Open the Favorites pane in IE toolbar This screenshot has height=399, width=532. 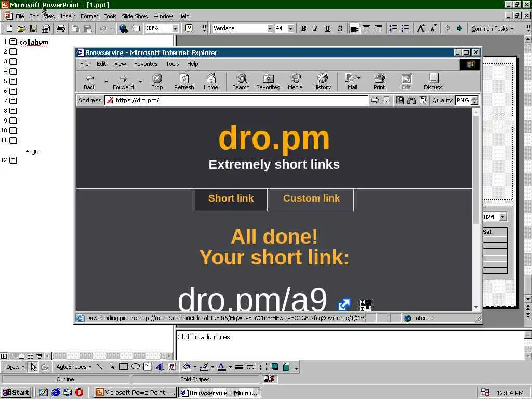(x=268, y=82)
